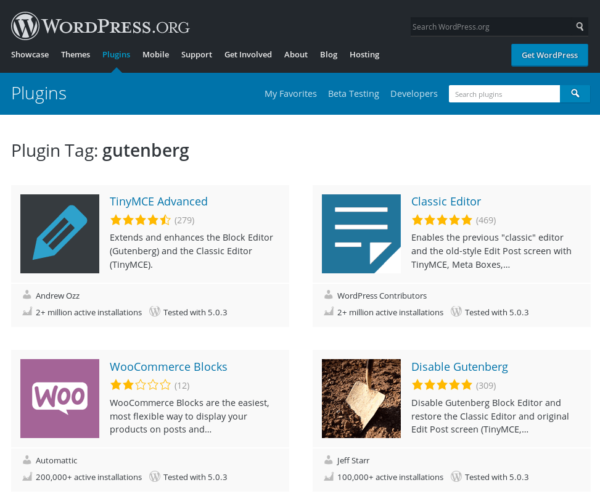Click author icon beside Andrew Ozz
This screenshot has width=600, height=501.
click(27, 295)
